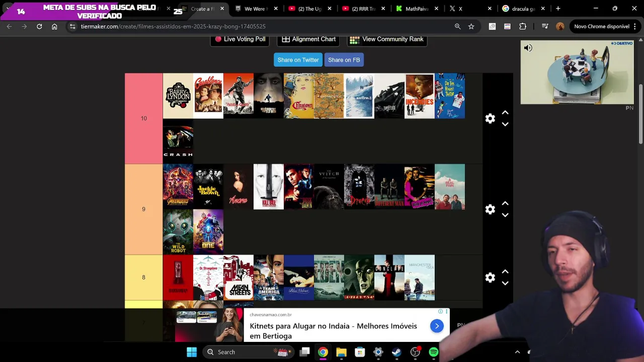Click the pink tier 10 label
This screenshot has height=362, width=644.
coord(144,119)
